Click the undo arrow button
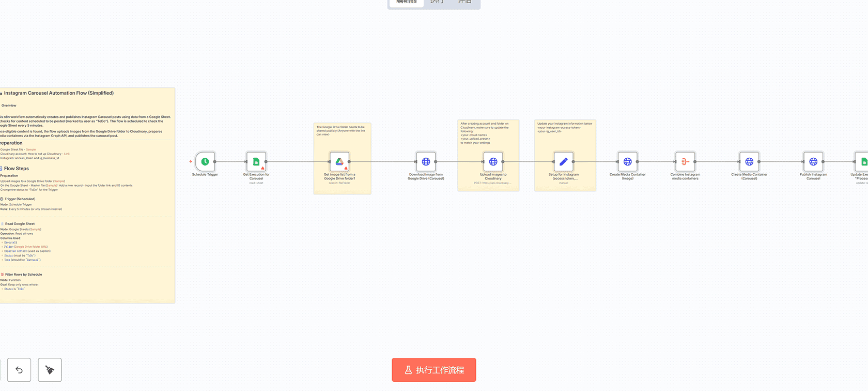This screenshot has width=868, height=391. (19, 370)
